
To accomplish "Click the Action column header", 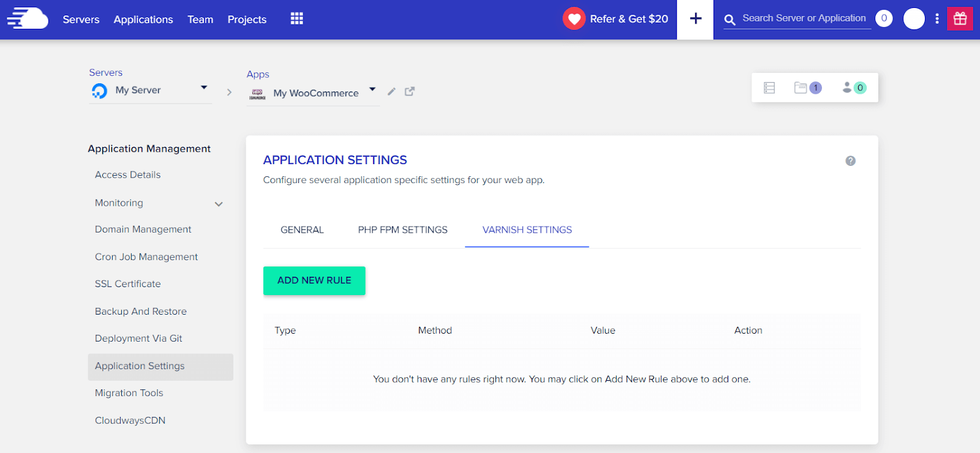I will [748, 331].
